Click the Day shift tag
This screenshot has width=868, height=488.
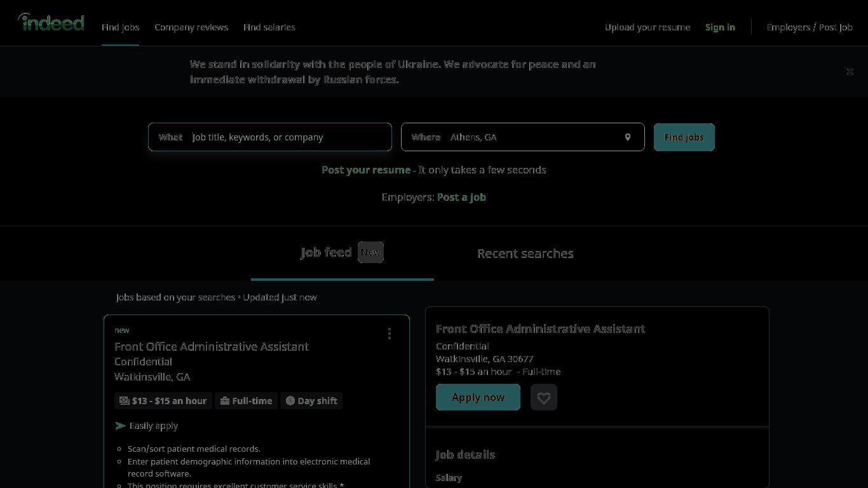point(311,401)
